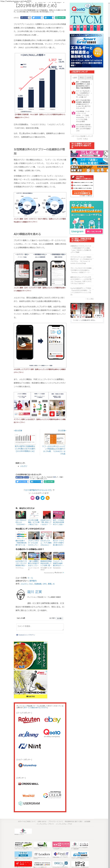Select the 10月 ranking tab
Image resolution: width=110 pixels, height=868 pixels.
(89, 77)
